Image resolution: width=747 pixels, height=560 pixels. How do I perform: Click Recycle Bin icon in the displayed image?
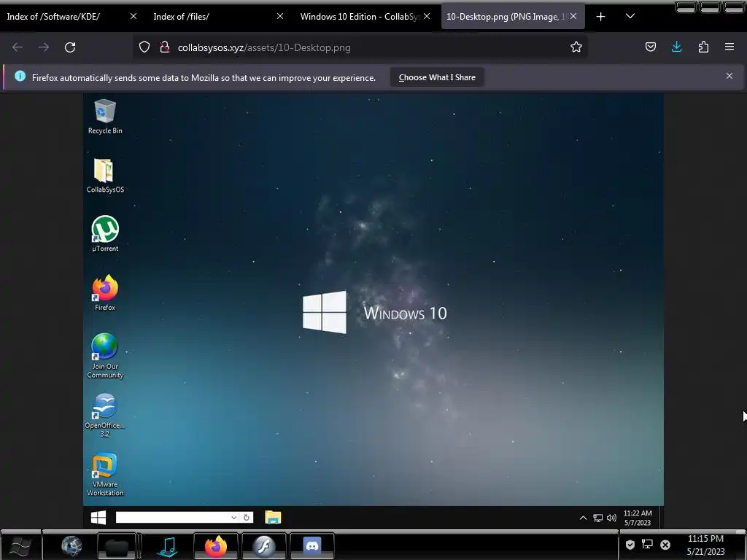click(x=105, y=117)
